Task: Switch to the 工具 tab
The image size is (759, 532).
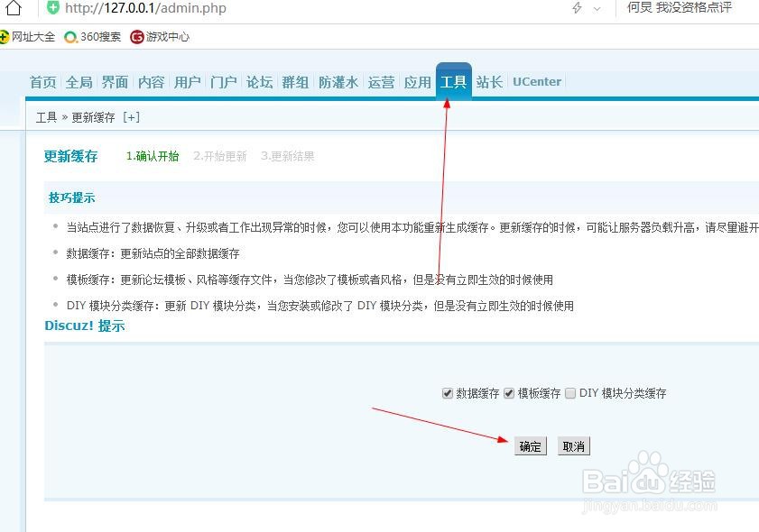Action: pos(454,81)
